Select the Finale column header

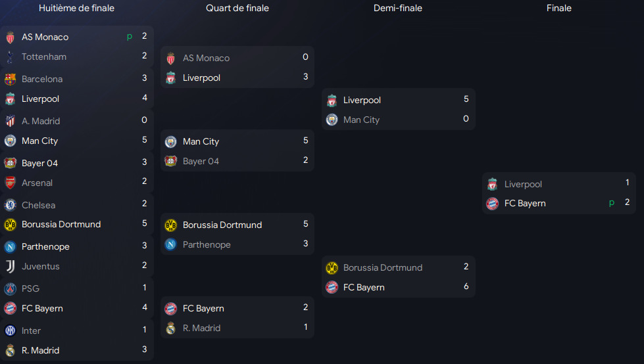(559, 9)
